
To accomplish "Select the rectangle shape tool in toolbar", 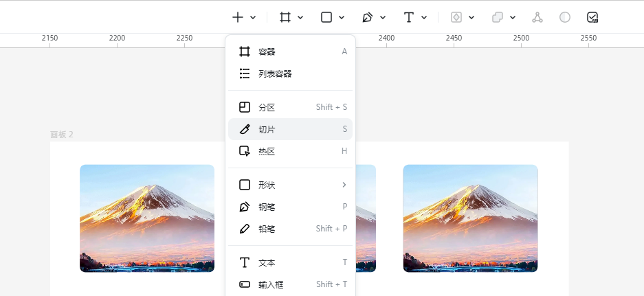I will 326,17.
